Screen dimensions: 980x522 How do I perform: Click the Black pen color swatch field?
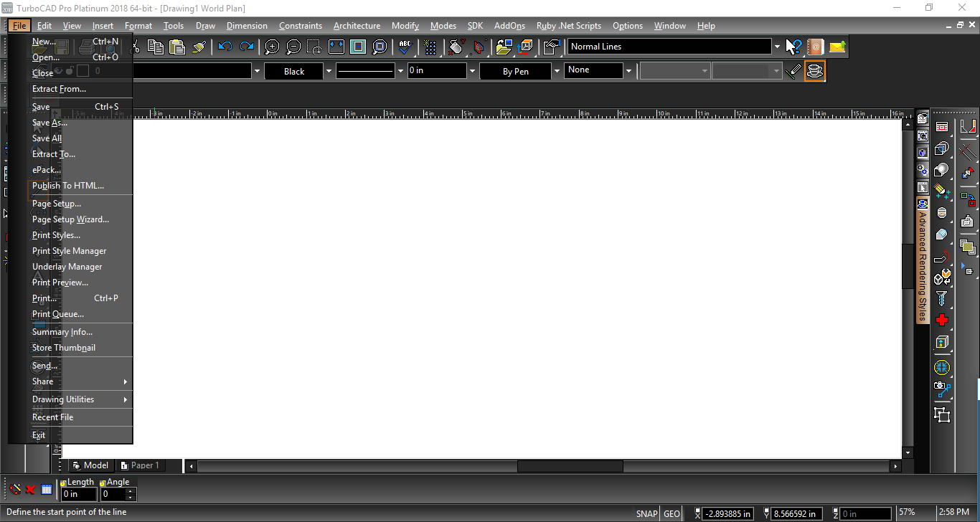(294, 71)
